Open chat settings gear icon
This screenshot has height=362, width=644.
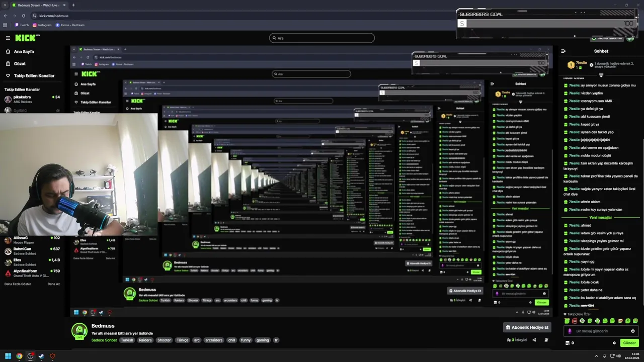[614, 343]
